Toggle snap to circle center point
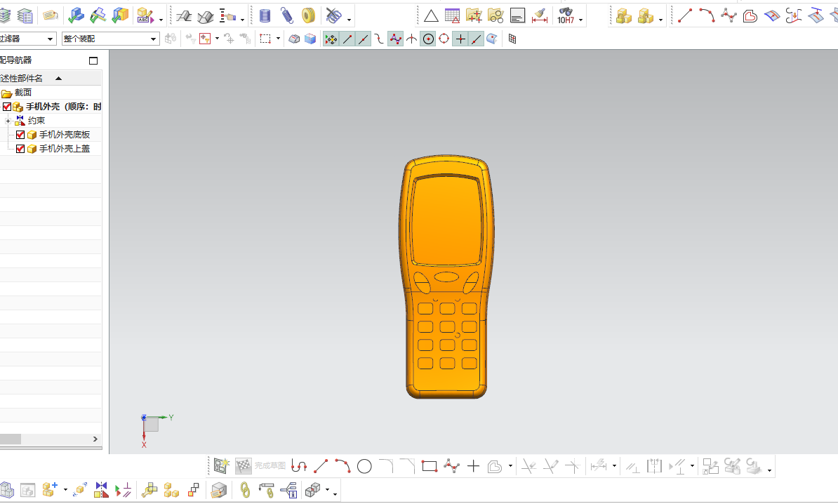838x504 pixels. tap(428, 39)
